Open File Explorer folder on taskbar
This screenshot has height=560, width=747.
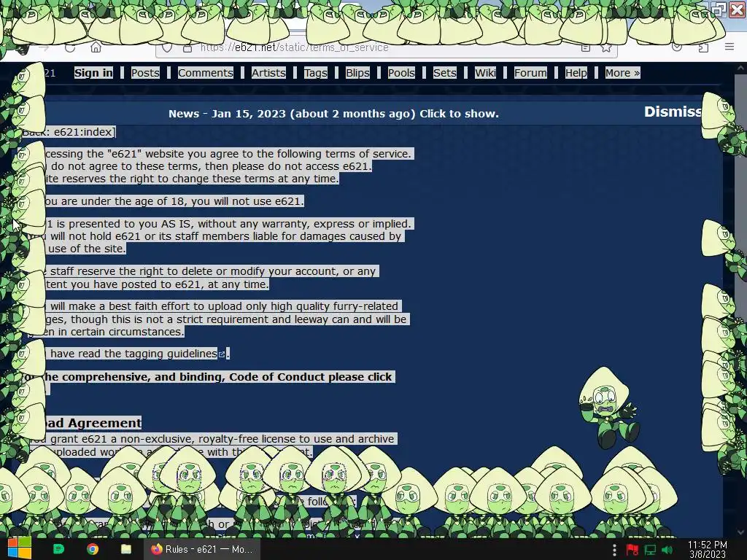[x=125, y=549]
